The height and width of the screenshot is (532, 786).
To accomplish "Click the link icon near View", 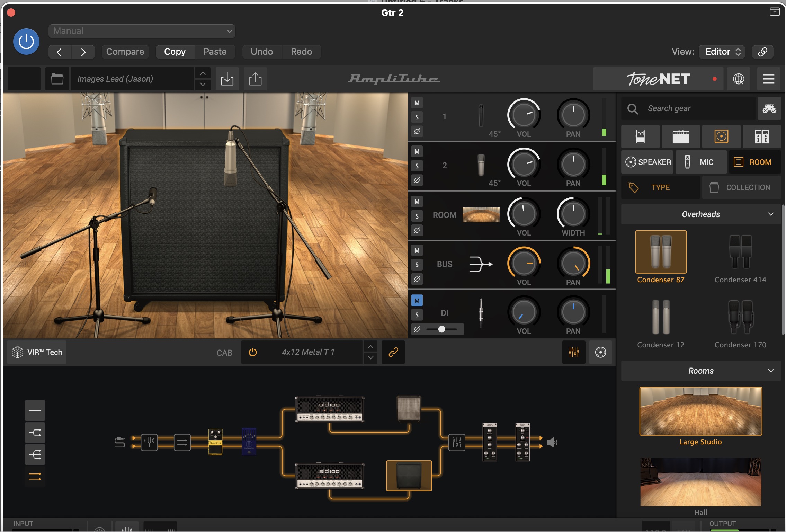I will [x=763, y=52].
